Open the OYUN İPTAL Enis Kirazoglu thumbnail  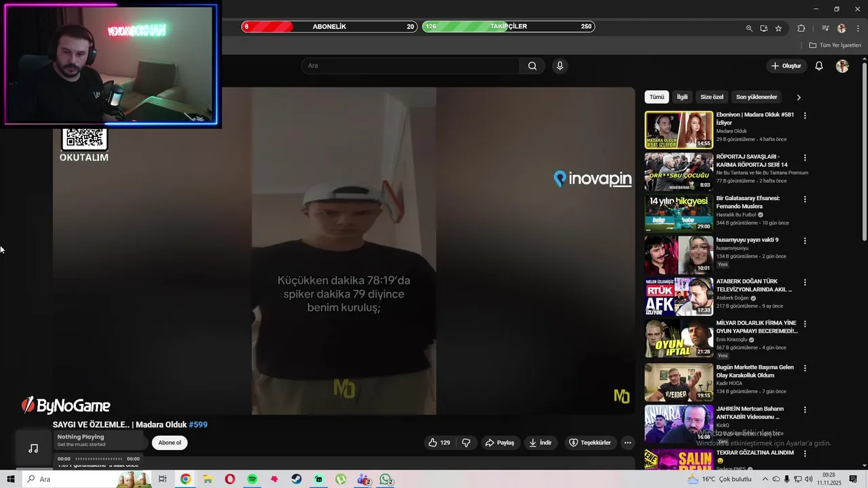point(679,338)
